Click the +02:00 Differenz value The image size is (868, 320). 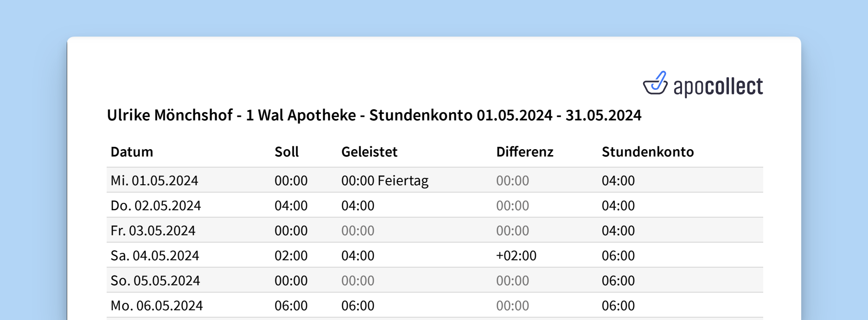click(x=516, y=256)
